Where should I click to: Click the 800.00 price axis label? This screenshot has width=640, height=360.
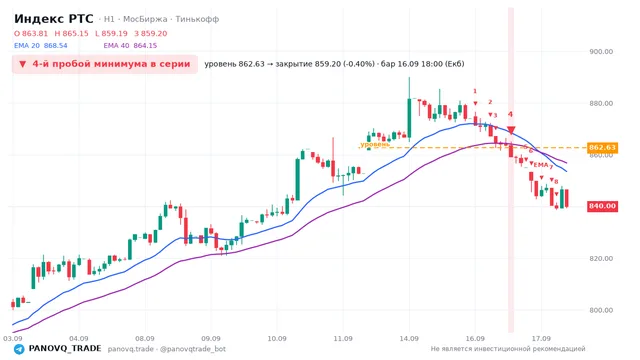(x=601, y=310)
